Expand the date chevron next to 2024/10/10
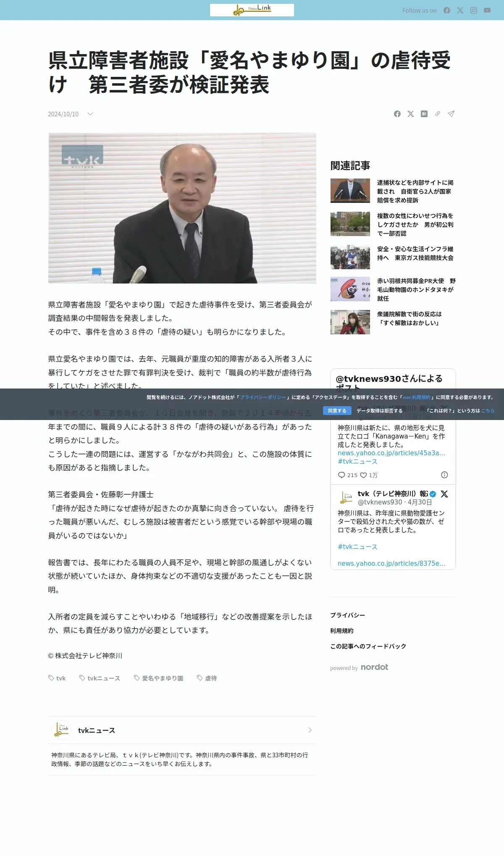Viewport: 504px width, 856px height. coord(90,114)
